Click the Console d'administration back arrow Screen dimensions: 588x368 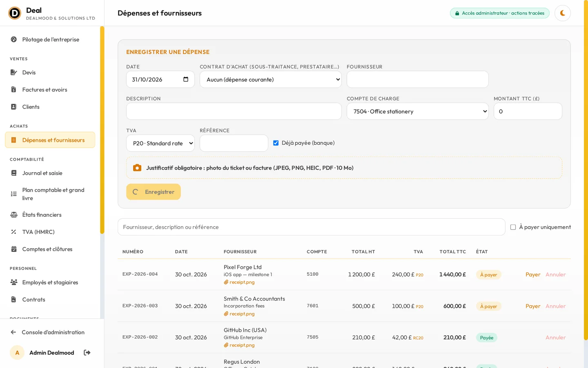tap(13, 332)
